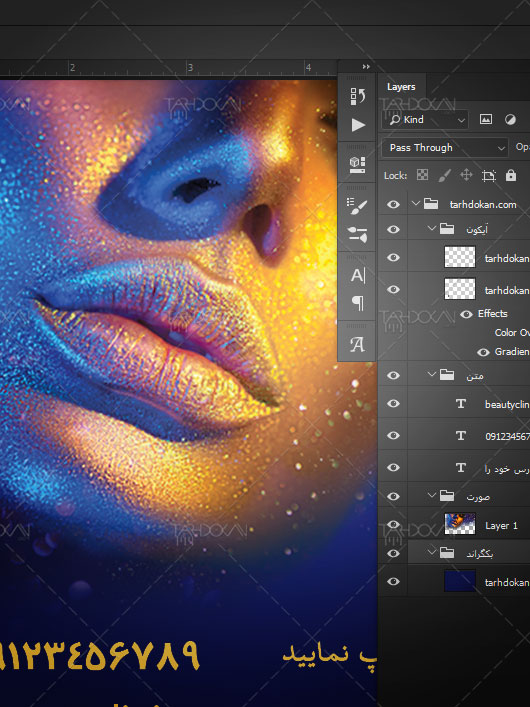Click the Layer 1 face thumbnail
This screenshot has height=707, width=530.
click(x=460, y=524)
